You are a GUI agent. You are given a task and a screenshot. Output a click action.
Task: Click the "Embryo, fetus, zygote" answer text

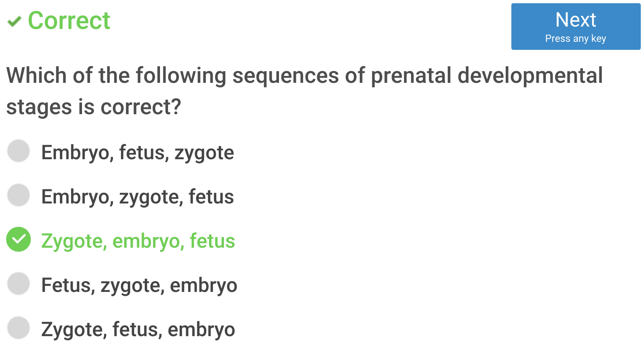[137, 153]
